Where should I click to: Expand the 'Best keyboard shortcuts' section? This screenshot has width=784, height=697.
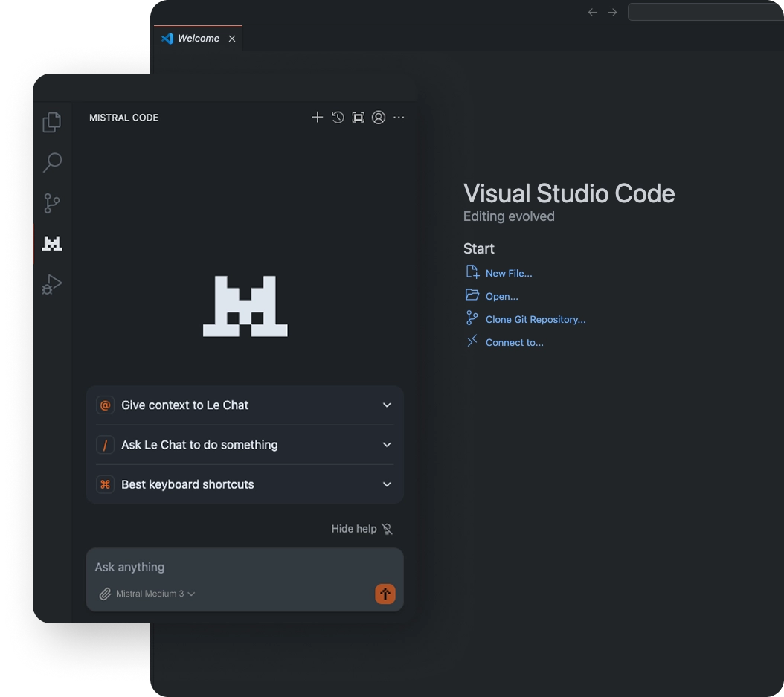pyautogui.click(x=387, y=484)
